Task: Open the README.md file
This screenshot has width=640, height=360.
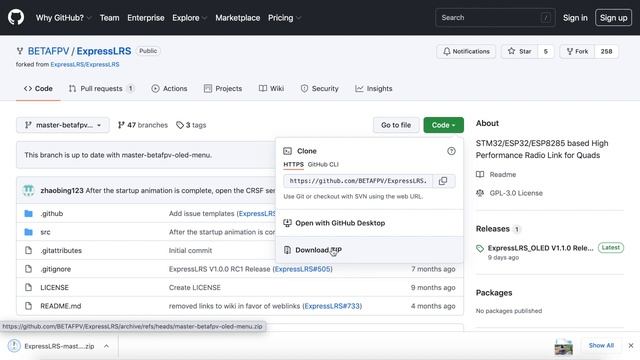Action: (x=60, y=306)
